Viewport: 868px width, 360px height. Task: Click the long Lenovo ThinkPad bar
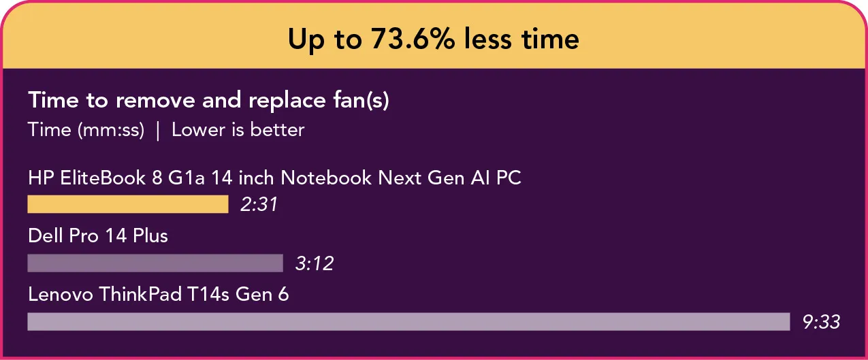pyautogui.click(x=408, y=321)
